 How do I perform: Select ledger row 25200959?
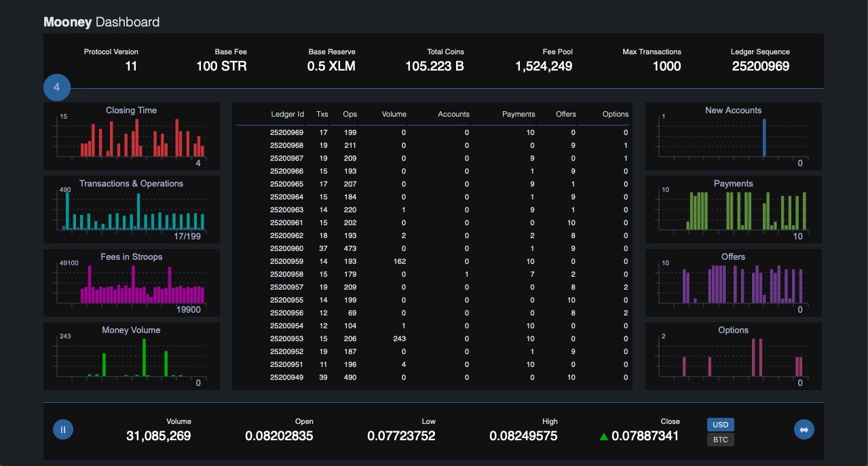432,261
